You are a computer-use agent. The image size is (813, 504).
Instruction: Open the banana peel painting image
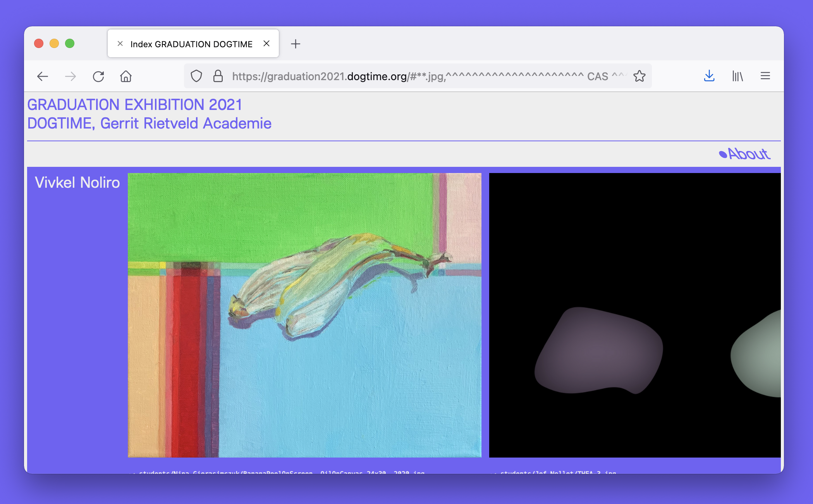tap(304, 315)
